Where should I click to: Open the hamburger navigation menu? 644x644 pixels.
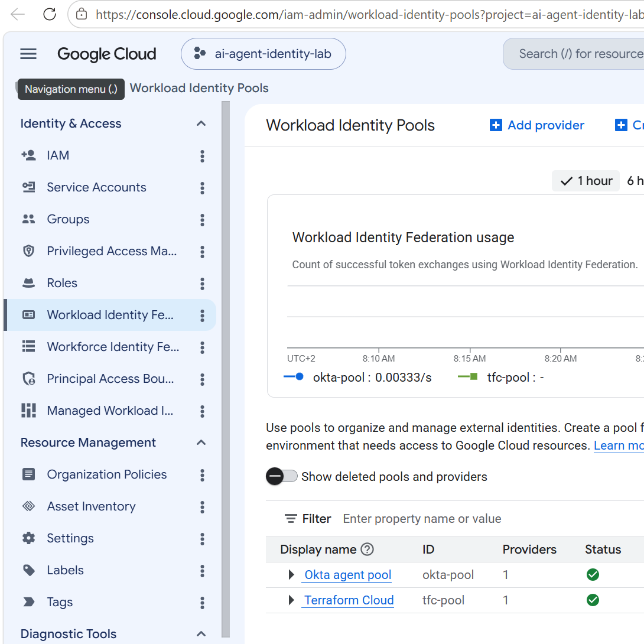coord(28,54)
